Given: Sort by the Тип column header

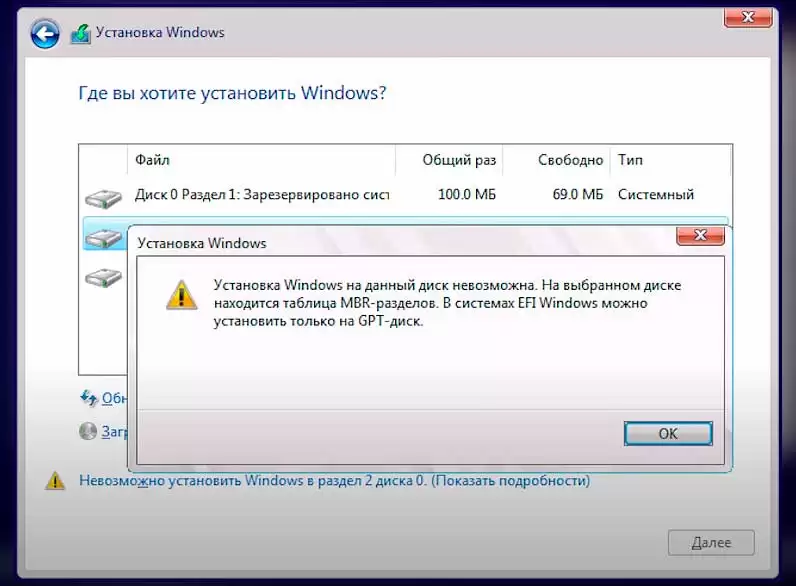Looking at the screenshot, I should click(x=670, y=160).
